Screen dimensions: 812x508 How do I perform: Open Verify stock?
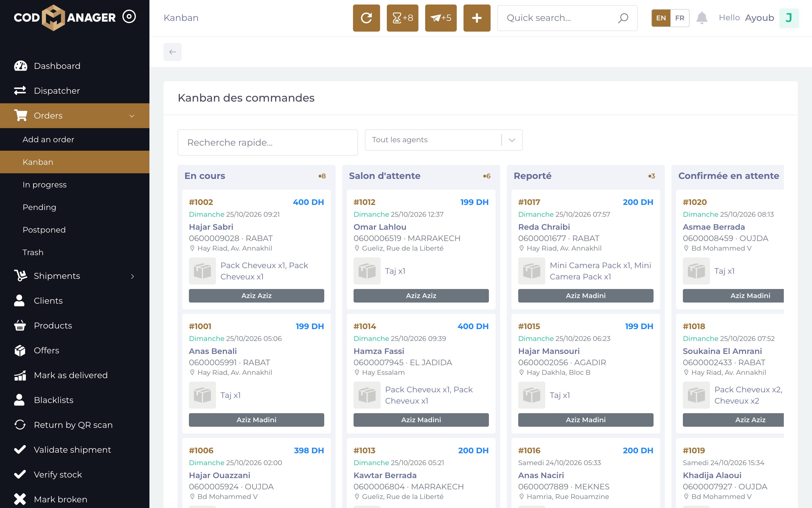(x=74, y=475)
